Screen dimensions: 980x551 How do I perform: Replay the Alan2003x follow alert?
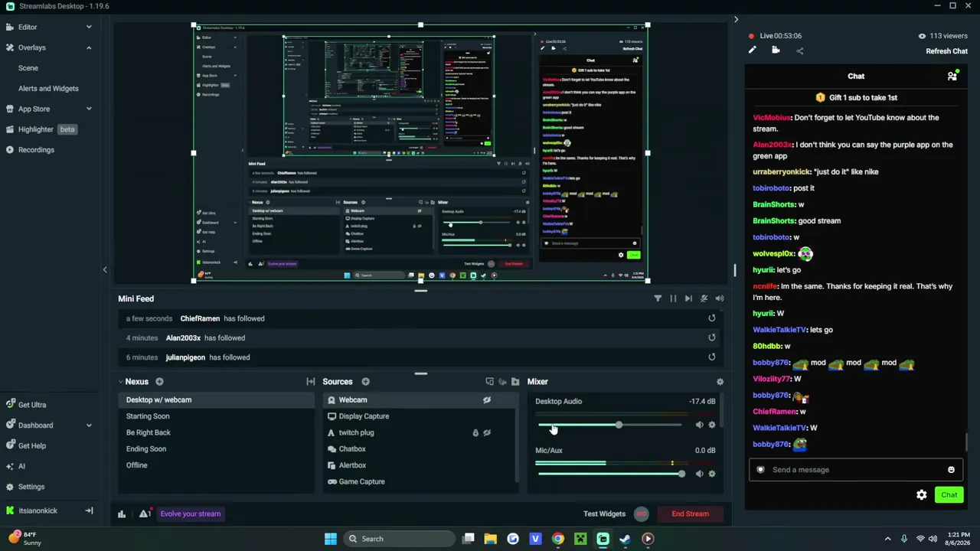pyautogui.click(x=712, y=337)
